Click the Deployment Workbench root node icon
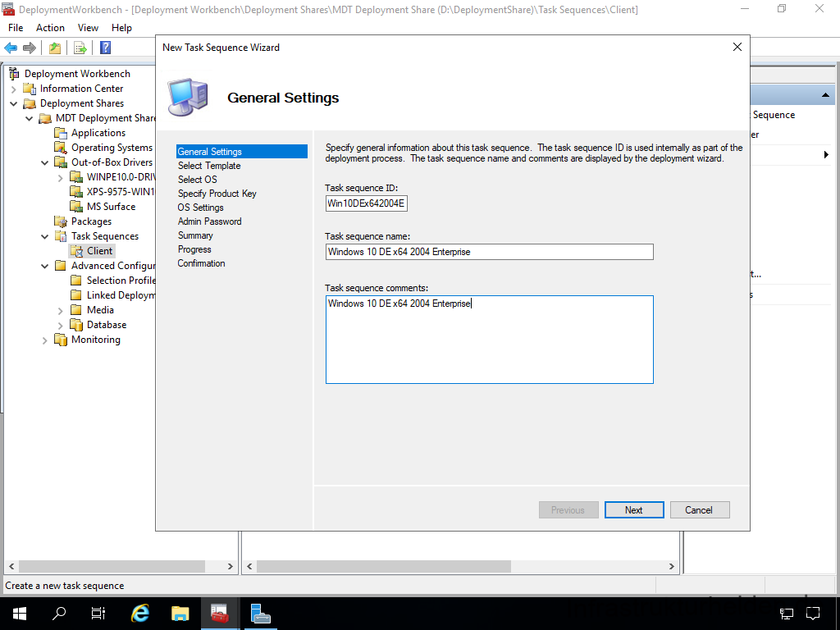 [x=15, y=73]
